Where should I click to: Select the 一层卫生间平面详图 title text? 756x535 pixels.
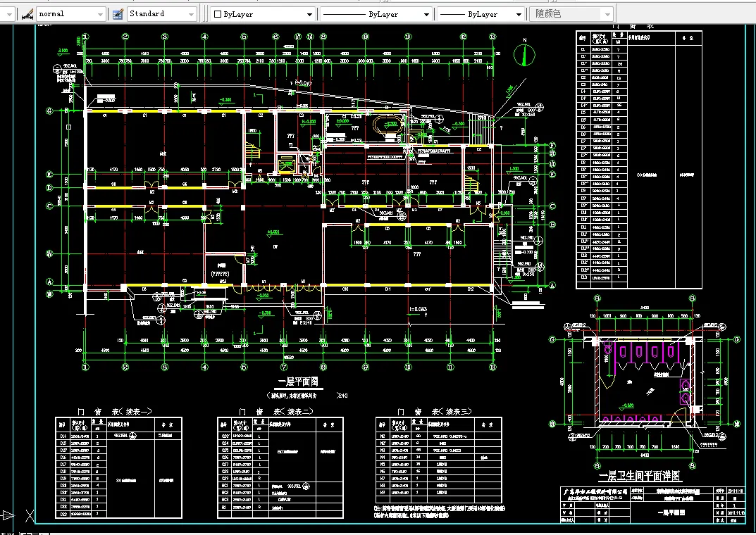coord(639,477)
